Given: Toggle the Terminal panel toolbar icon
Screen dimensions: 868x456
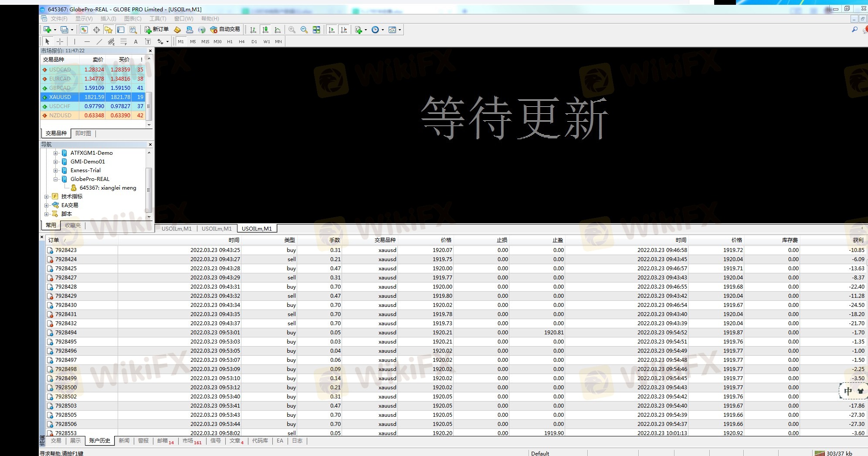Looking at the screenshot, I should [121, 30].
